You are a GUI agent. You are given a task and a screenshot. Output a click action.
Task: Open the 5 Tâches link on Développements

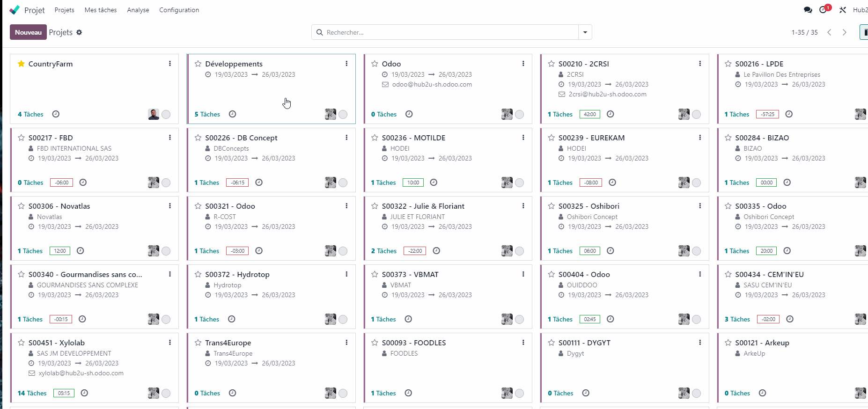point(207,114)
